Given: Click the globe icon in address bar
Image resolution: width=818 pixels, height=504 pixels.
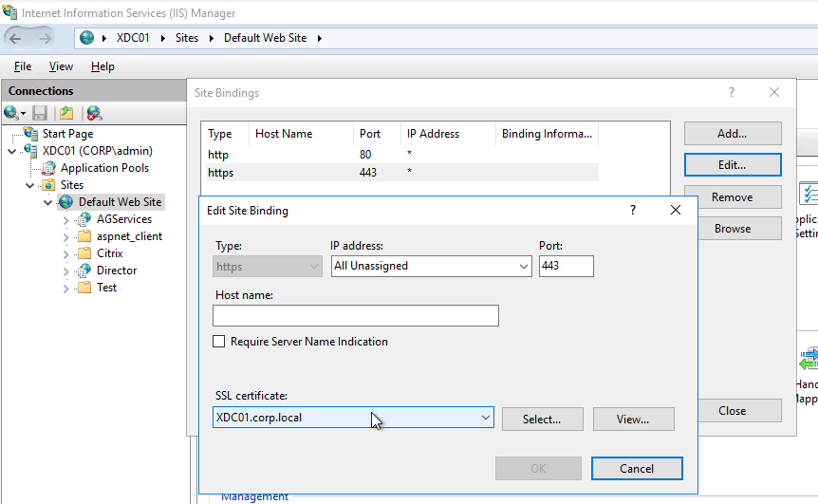Looking at the screenshot, I should click(x=86, y=38).
